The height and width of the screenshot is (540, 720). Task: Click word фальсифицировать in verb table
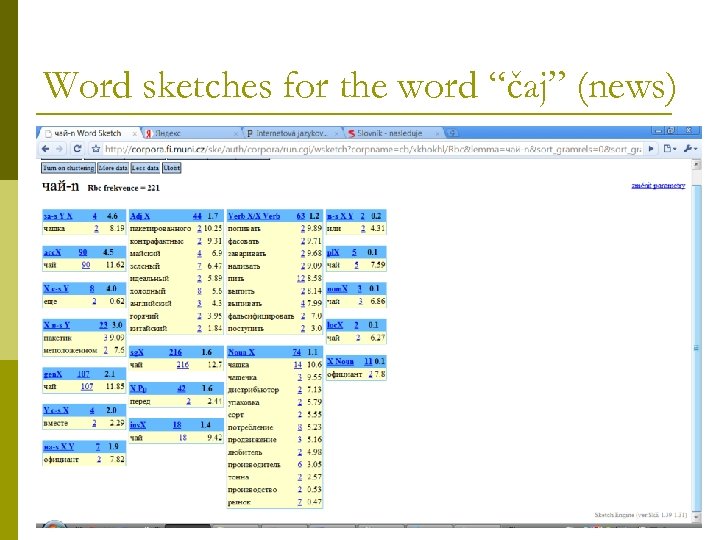(x=261, y=316)
